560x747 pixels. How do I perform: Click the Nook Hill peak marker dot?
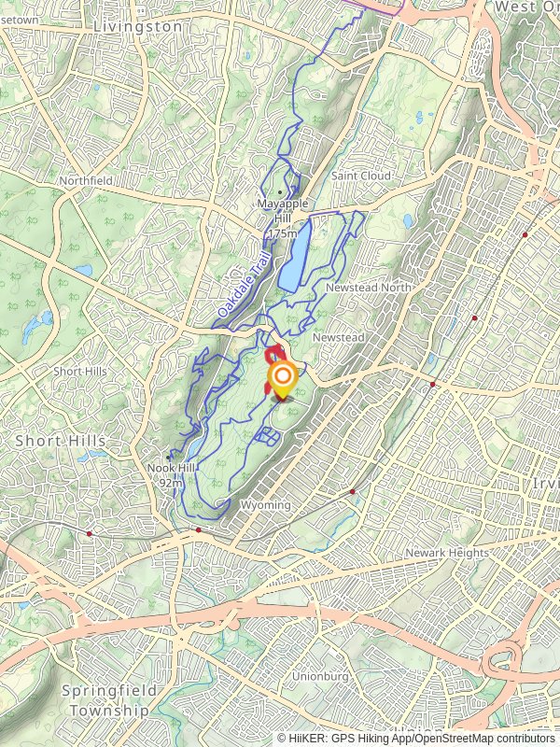tap(168, 458)
